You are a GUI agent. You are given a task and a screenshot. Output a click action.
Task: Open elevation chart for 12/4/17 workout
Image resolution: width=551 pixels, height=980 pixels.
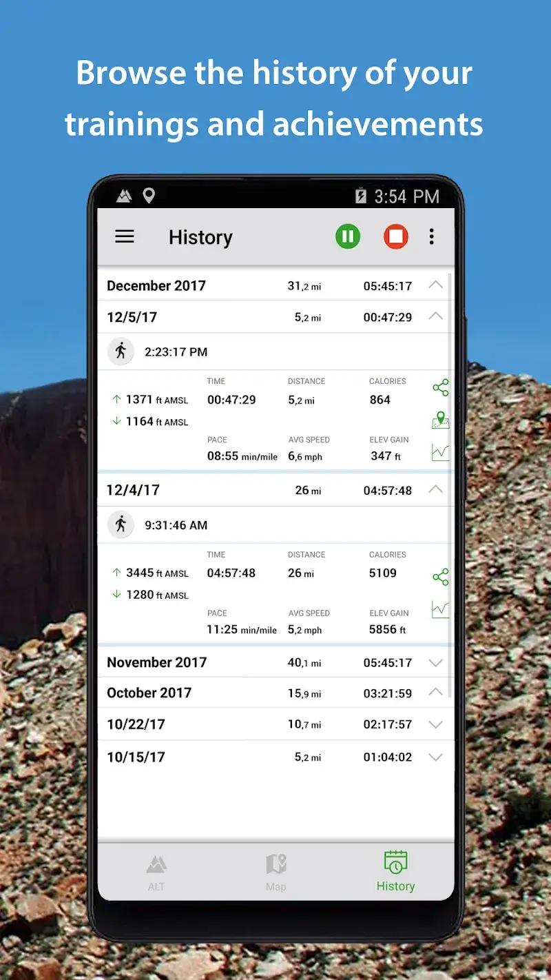point(440,609)
